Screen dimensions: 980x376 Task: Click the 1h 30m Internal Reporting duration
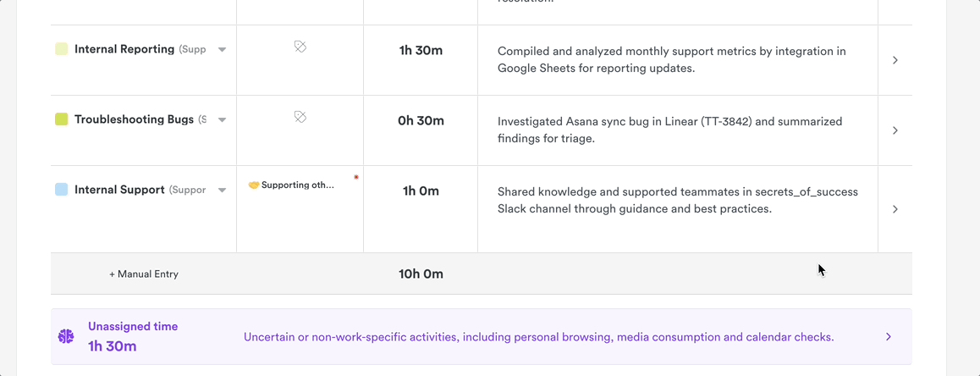(421, 50)
